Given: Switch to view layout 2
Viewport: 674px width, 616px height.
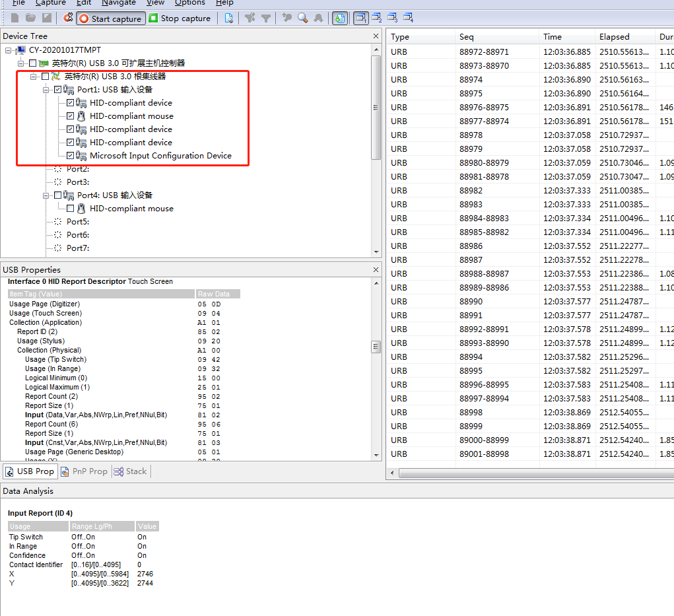Looking at the screenshot, I should point(377,18).
